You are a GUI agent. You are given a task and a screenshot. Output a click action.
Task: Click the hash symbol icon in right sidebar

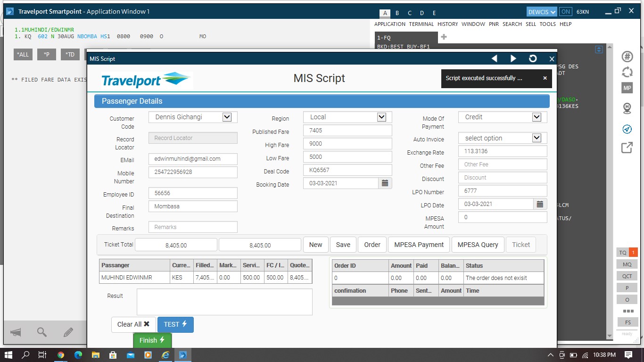tap(627, 57)
